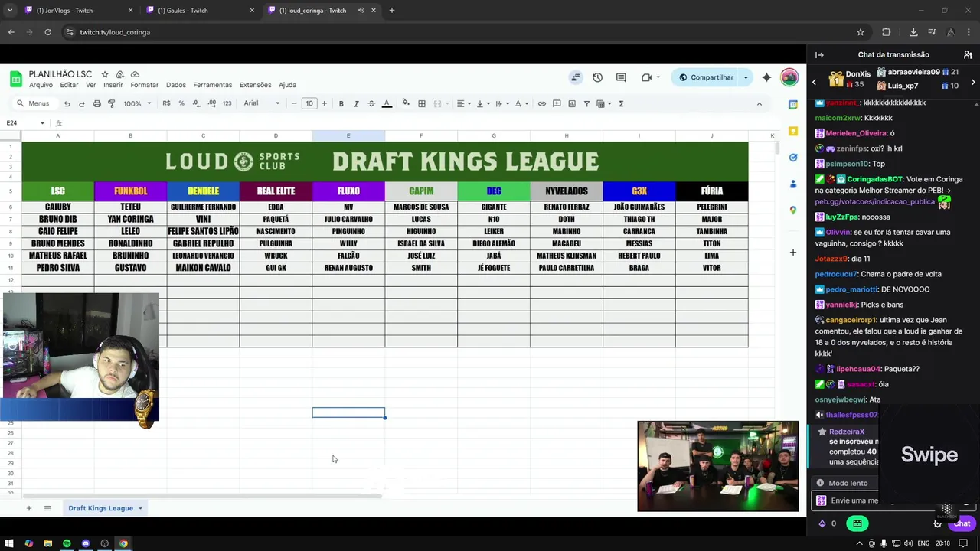Apply percent number format
Viewport: 980px width, 551px height.
point(181,103)
